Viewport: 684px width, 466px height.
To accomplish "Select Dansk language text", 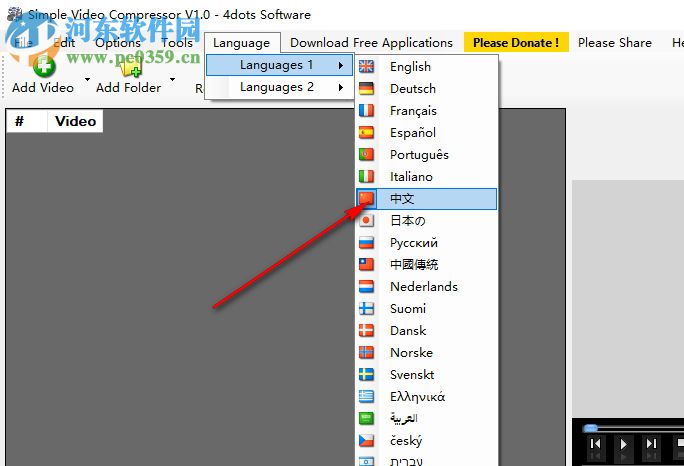I will [408, 330].
